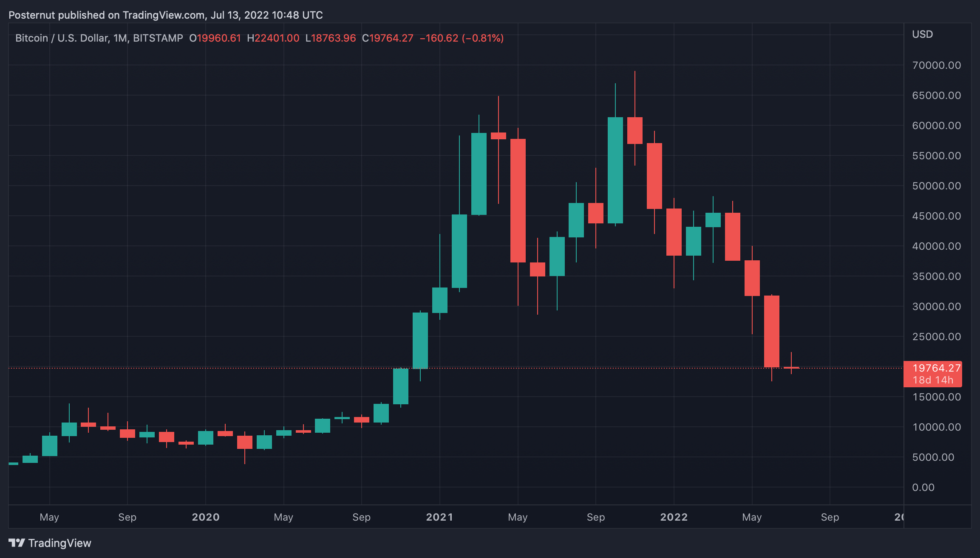Click the 'May' label just after '2021'
The width and height of the screenshot is (980, 558).
(x=518, y=517)
